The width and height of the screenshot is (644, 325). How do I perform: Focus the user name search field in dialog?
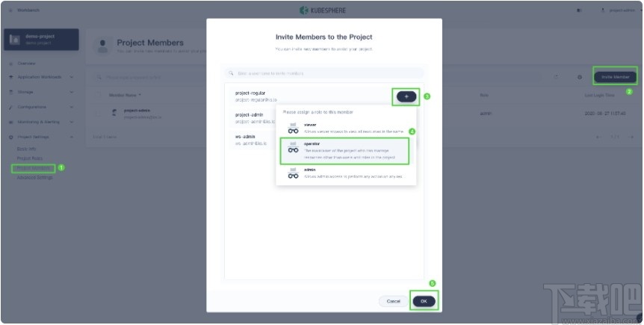(x=325, y=73)
